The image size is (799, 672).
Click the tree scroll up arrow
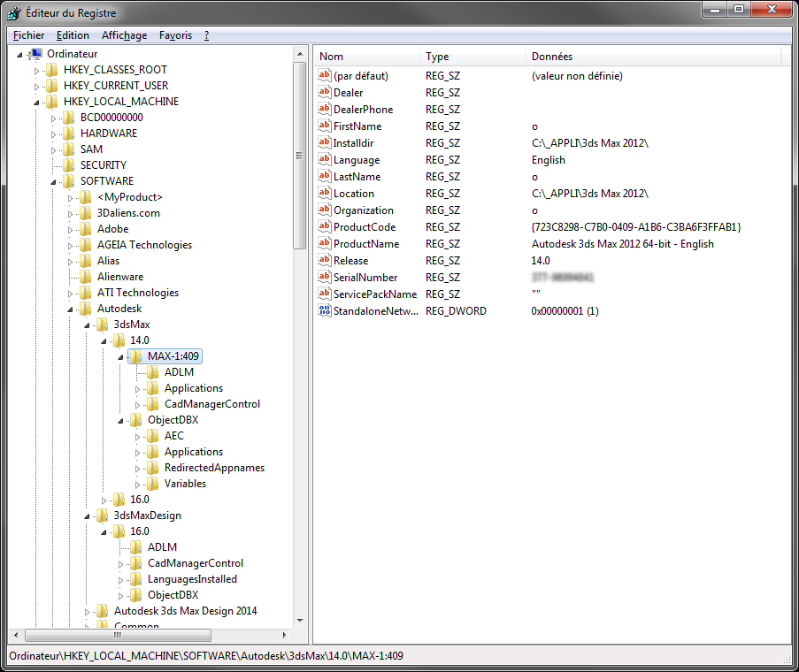pyautogui.click(x=300, y=53)
